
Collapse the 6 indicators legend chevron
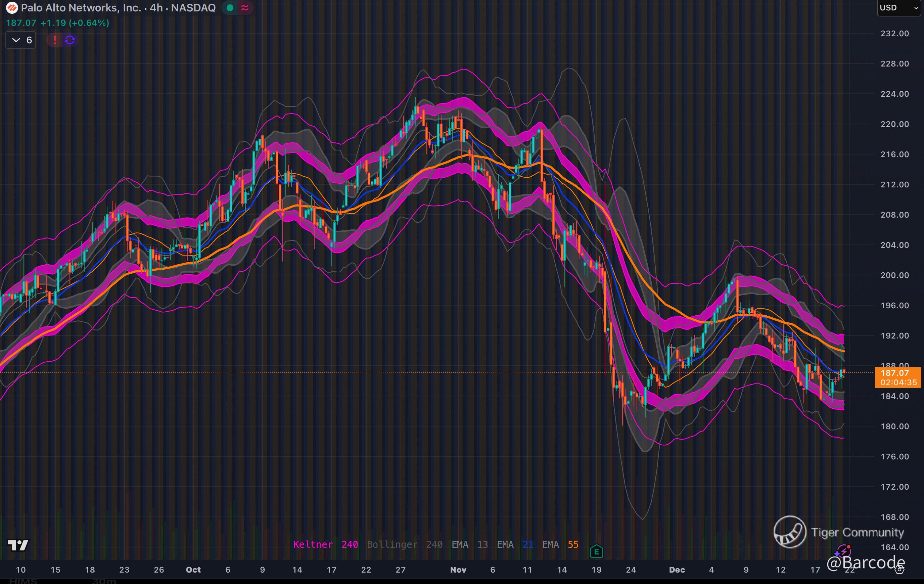tap(16, 40)
